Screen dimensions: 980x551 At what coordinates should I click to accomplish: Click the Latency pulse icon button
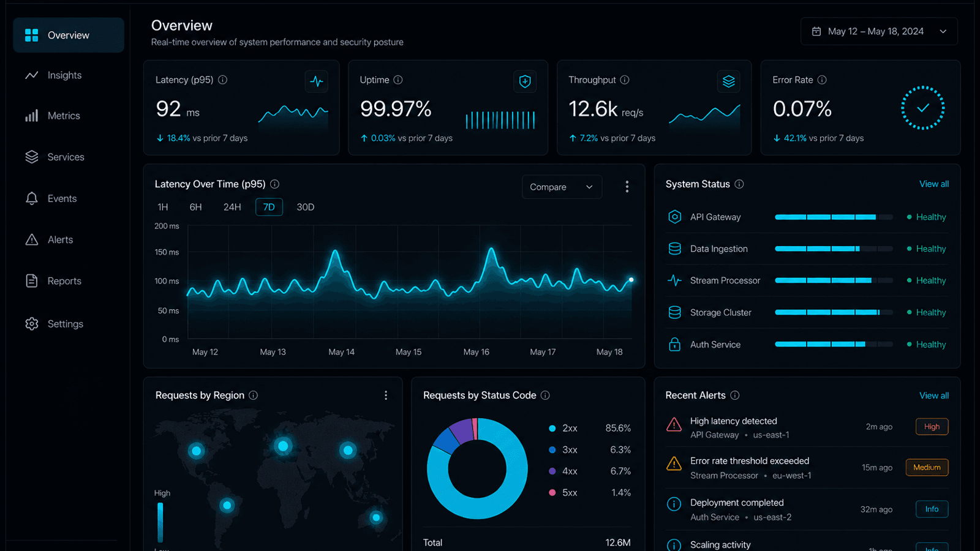[x=317, y=81]
